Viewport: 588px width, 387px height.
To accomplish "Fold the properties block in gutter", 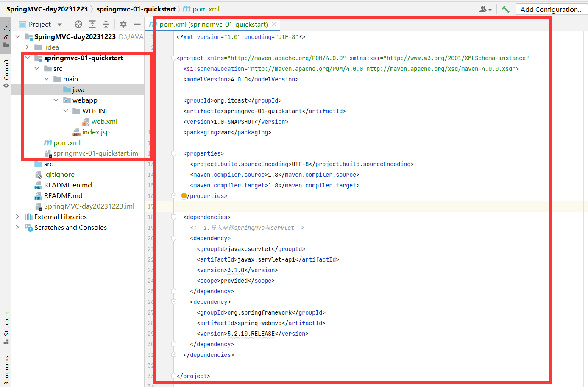I will (173, 153).
